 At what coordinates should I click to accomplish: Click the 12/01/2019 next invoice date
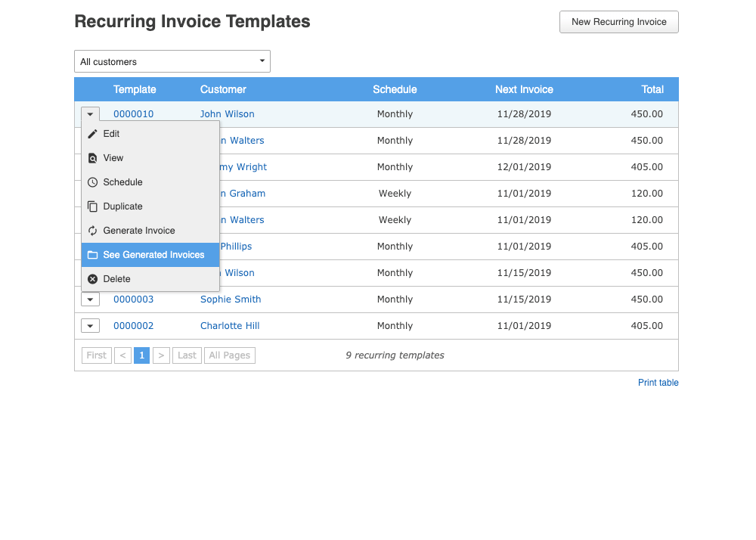(524, 167)
